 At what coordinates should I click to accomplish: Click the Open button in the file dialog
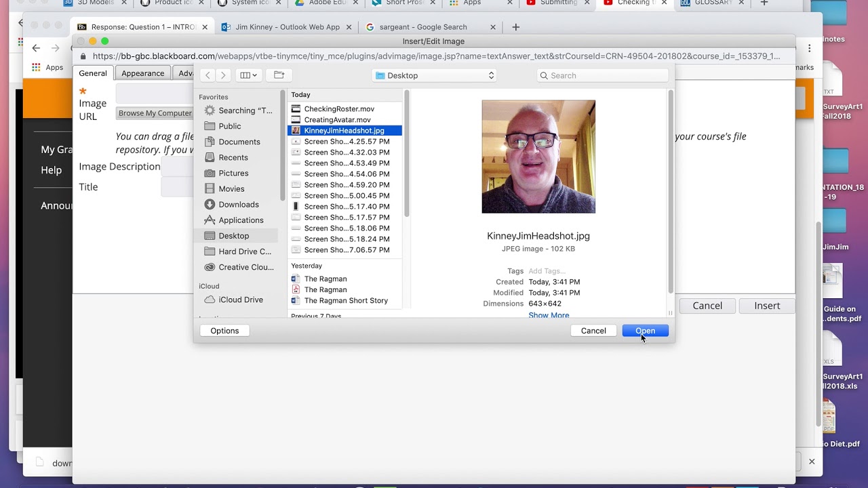[645, 331]
